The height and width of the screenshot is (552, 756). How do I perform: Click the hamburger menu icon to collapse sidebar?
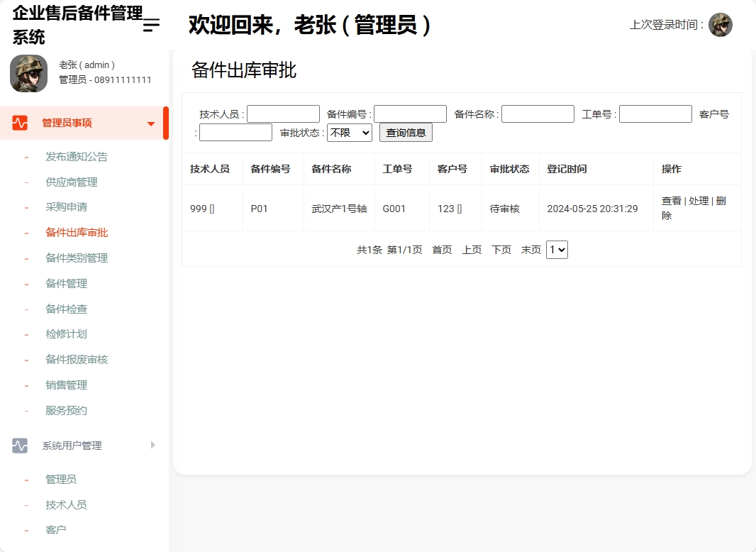(x=150, y=25)
